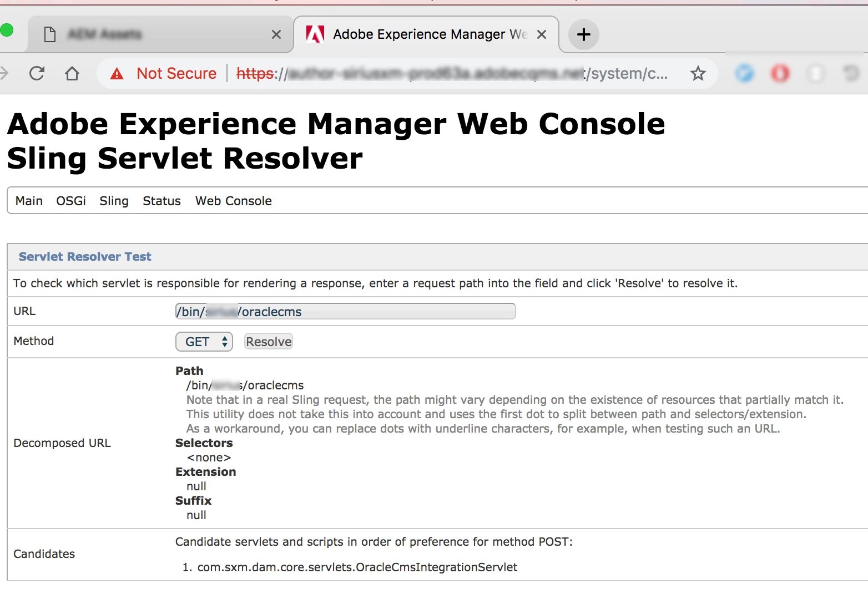Open the GET method dropdown
868x589 pixels.
204,342
